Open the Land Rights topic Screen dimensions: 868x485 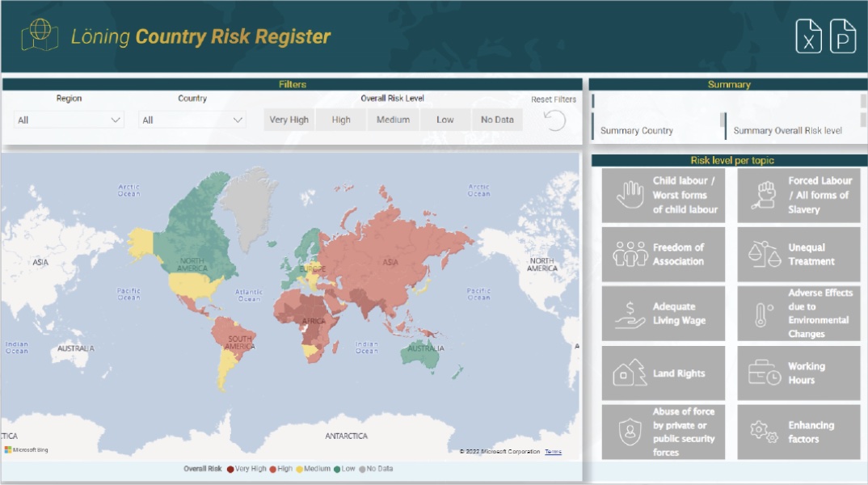click(x=664, y=373)
